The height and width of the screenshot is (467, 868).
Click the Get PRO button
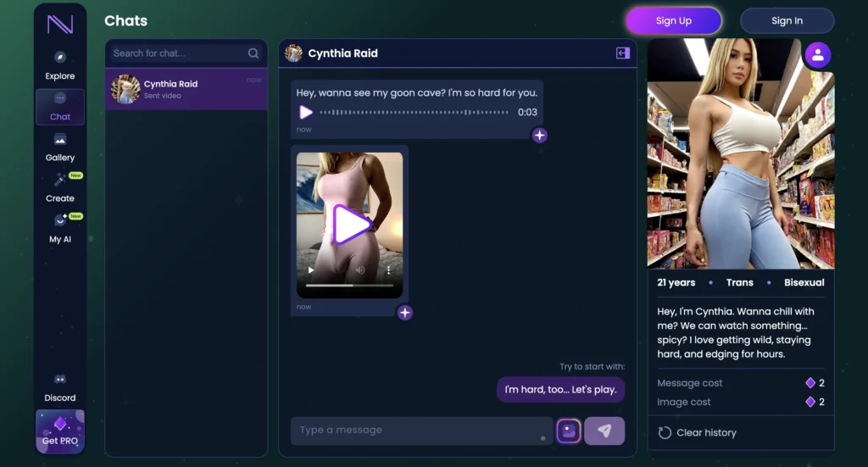[x=60, y=431]
